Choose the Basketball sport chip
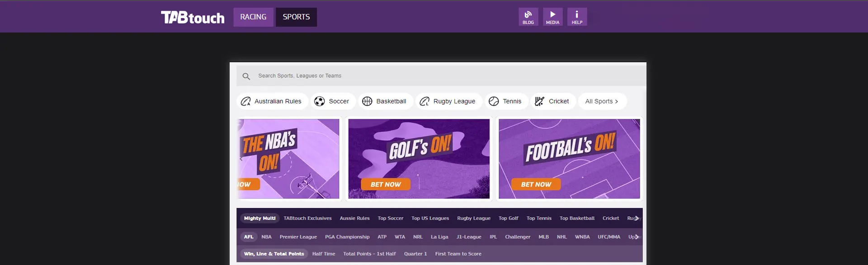This screenshot has width=868, height=265. (385, 101)
